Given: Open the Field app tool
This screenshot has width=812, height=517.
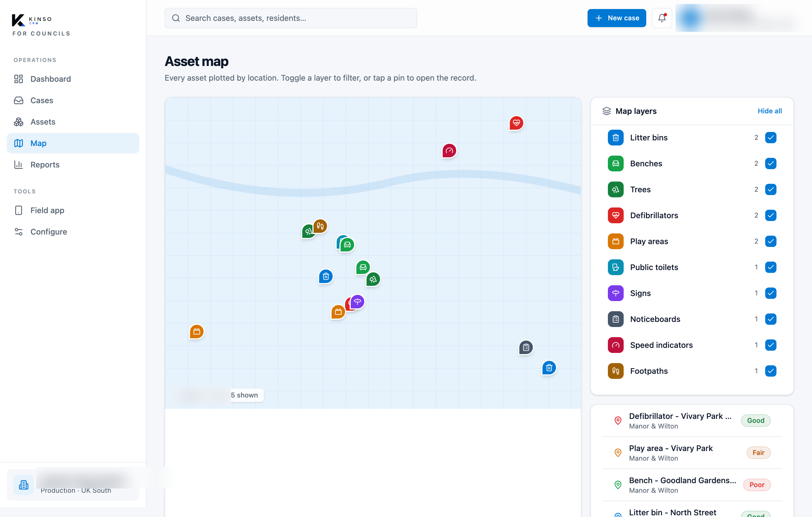Looking at the screenshot, I should tap(73, 211).
